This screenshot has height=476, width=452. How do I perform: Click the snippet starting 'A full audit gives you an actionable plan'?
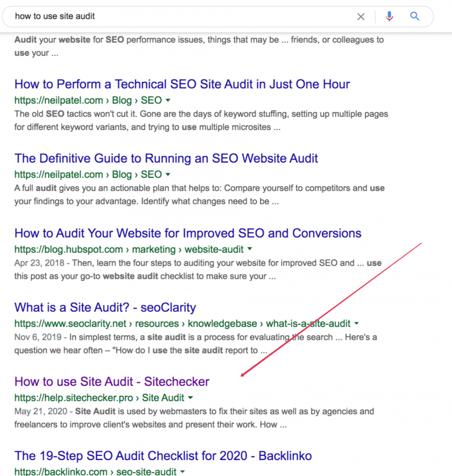(x=200, y=194)
